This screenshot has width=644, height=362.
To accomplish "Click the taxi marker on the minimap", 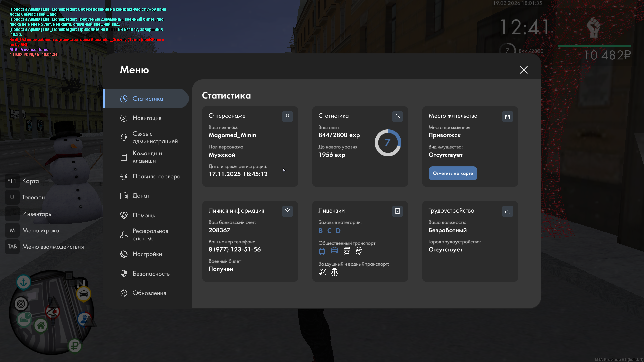I will 84,294.
